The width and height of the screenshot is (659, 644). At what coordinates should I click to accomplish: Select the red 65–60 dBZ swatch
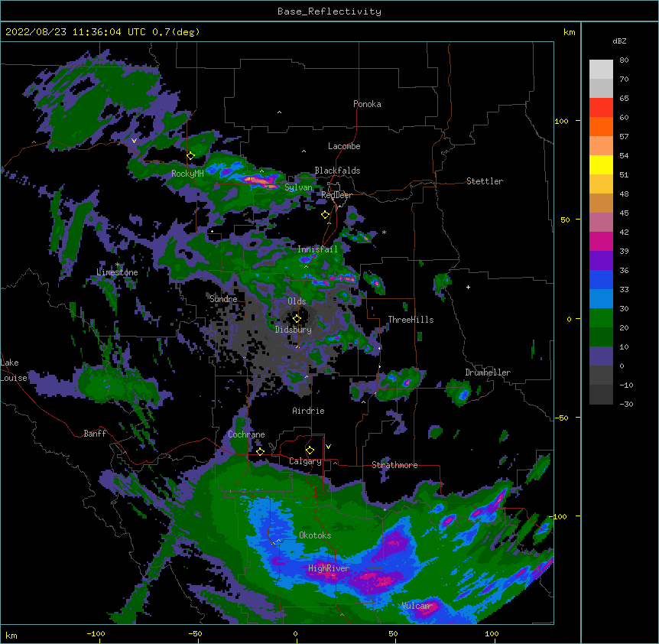tap(601, 107)
